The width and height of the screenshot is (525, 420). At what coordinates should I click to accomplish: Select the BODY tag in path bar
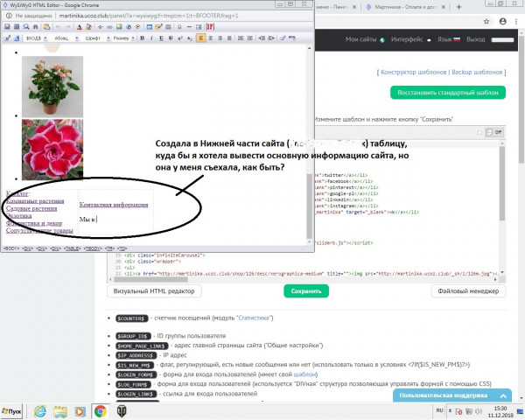[x=10, y=248]
